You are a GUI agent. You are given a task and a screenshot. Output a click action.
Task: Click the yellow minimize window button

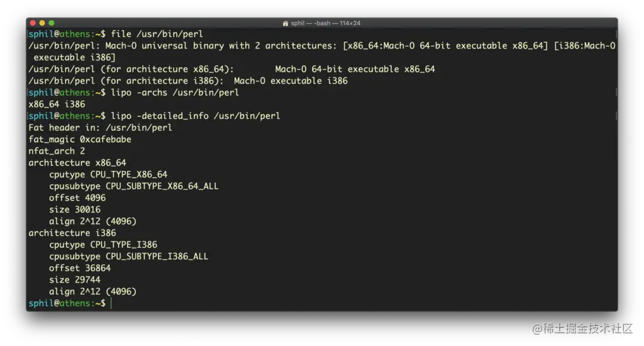(x=42, y=23)
